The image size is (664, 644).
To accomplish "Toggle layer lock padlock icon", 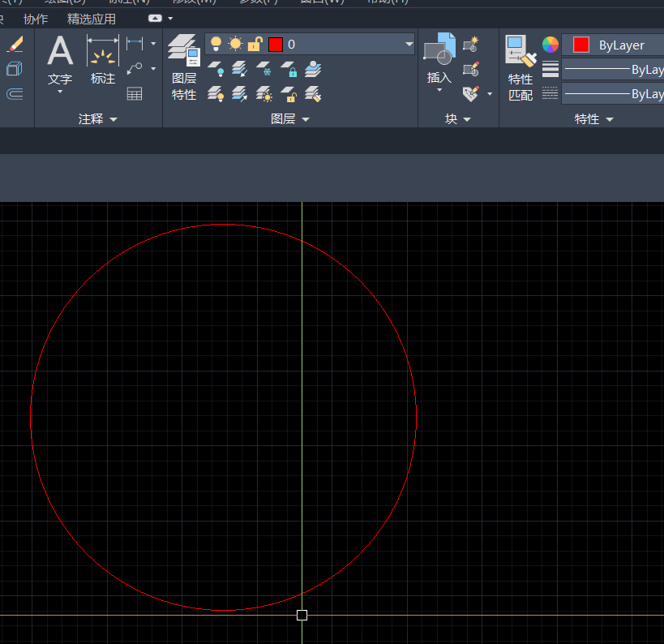I will tap(255, 45).
